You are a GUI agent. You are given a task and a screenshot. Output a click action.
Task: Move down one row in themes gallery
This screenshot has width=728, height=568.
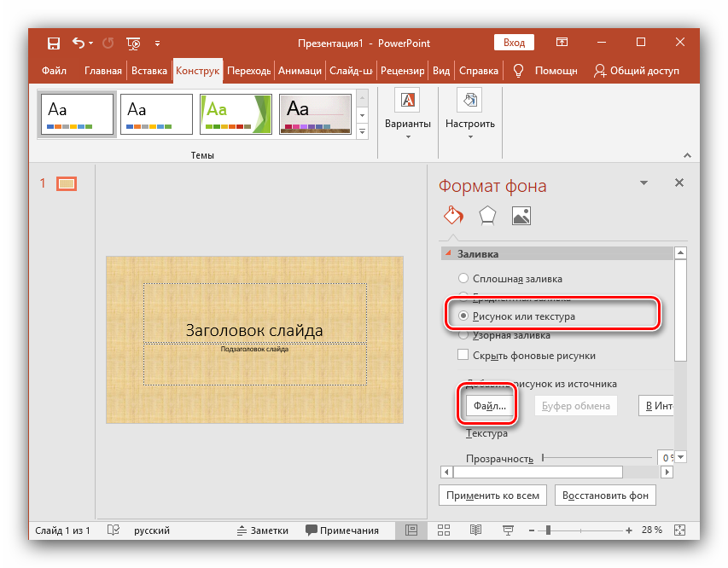(x=362, y=115)
